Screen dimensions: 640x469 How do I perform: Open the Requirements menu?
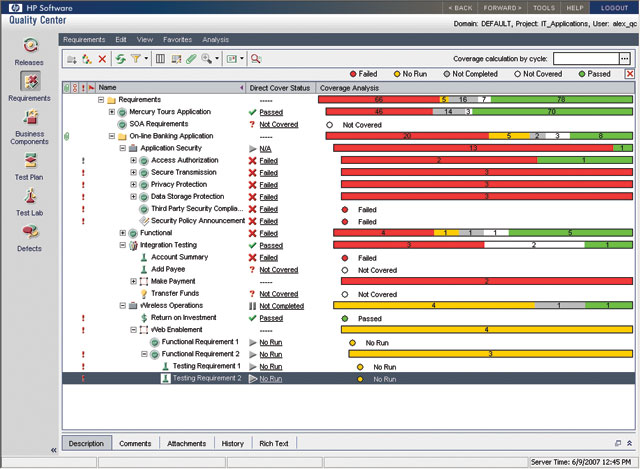click(x=84, y=40)
